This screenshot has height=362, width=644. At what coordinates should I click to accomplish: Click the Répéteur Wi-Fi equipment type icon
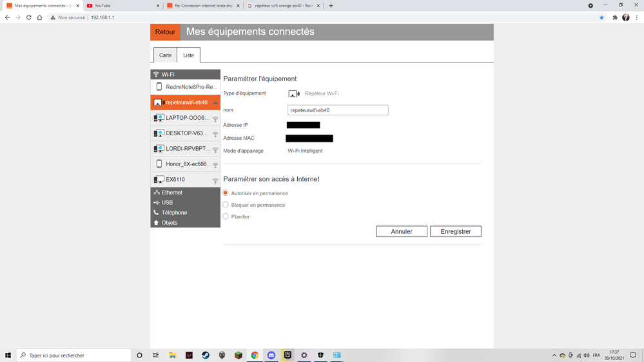[x=294, y=93]
